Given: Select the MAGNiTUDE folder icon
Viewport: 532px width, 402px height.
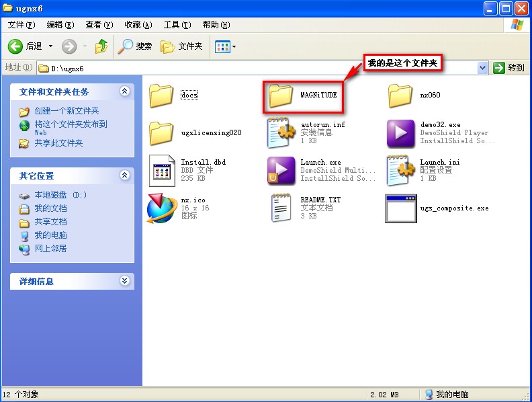Looking at the screenshot, I should click(281, 95).
